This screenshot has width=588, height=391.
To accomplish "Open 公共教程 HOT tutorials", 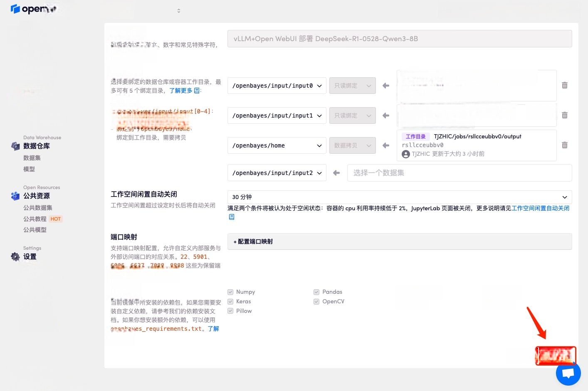I will [42, 219].
